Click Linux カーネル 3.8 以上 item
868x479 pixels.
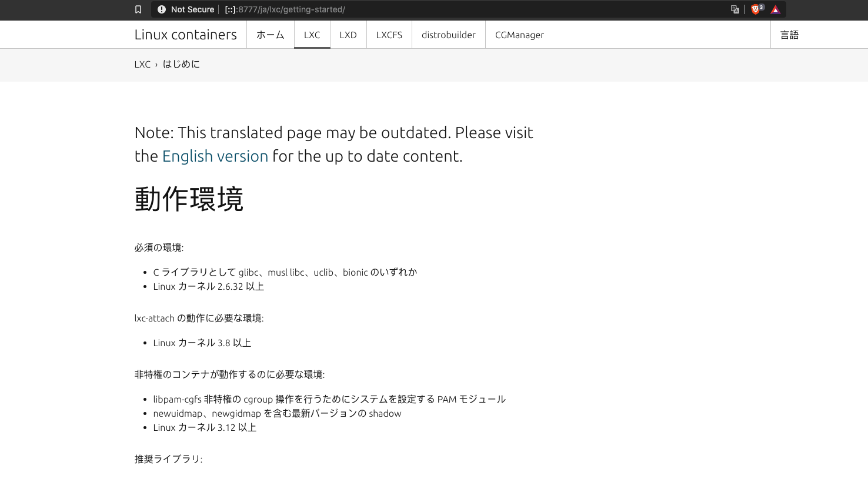click(x=202, y=343)
